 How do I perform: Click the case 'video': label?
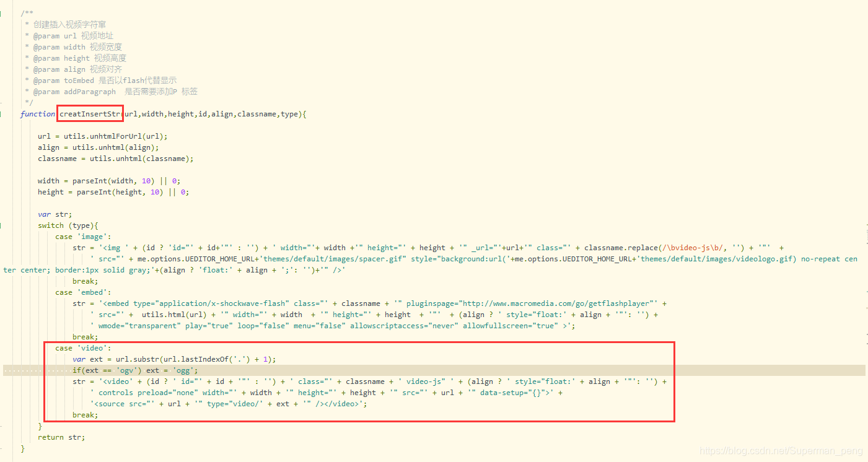pos(83,348)
